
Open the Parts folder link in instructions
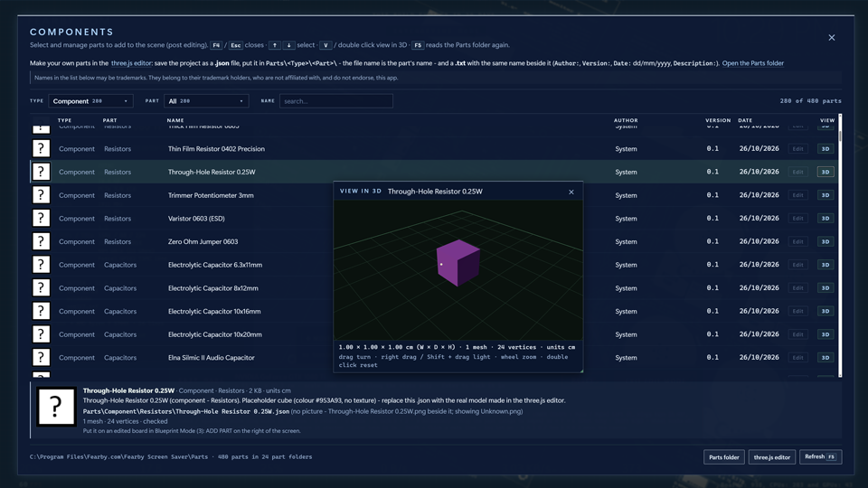[x=753, y=63]
